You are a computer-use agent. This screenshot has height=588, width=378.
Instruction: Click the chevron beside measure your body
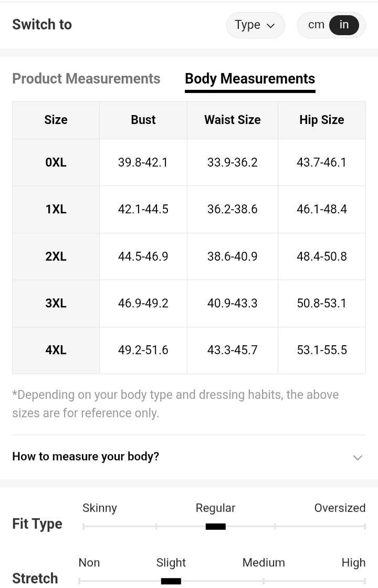(358, 457)
